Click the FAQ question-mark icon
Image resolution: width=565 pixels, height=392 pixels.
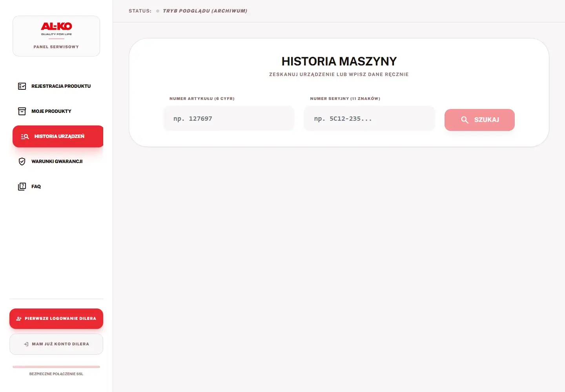pyautogui.click(x=22, y=187)
